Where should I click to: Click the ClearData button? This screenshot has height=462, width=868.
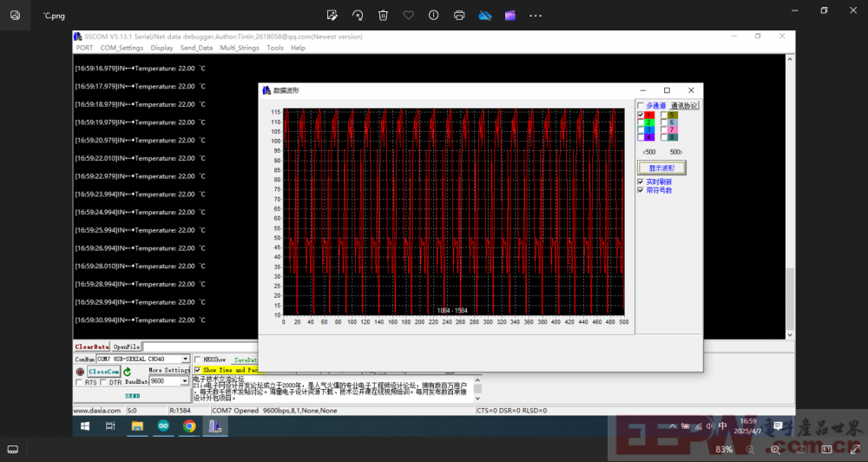click(92, 346)
